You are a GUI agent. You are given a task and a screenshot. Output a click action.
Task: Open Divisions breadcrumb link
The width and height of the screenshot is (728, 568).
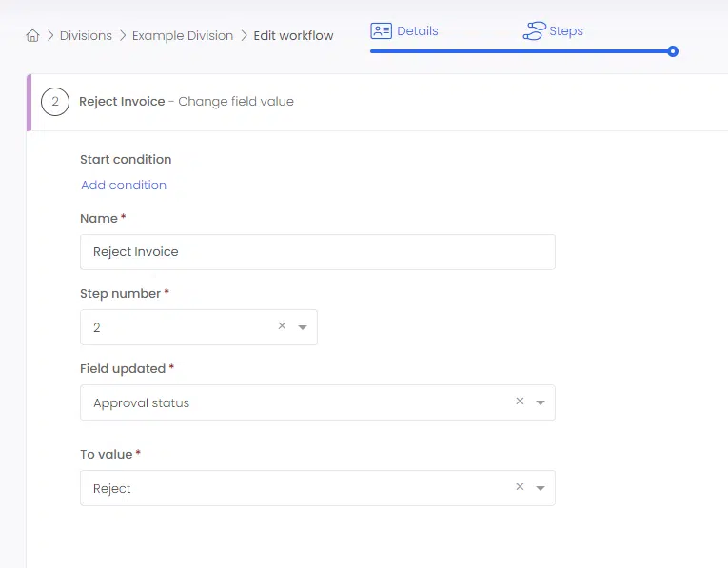(x=86, y=36)
